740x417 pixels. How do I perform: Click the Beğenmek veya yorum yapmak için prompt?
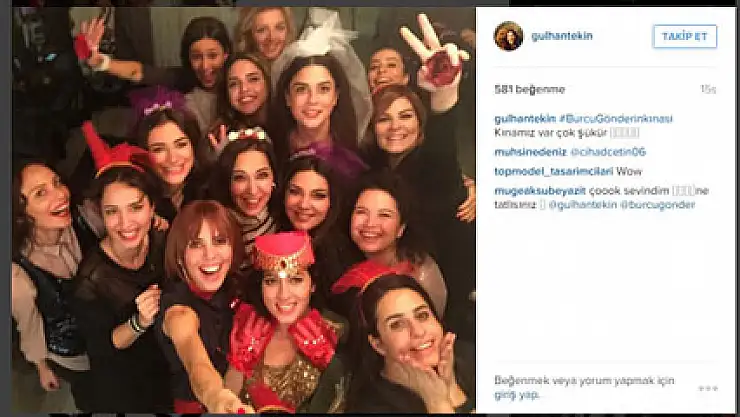[584, 380]
